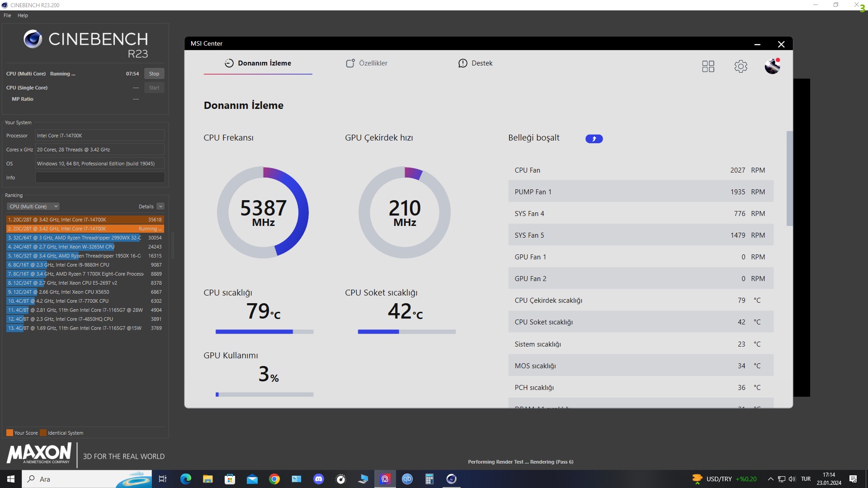868x488 pixels.
Task: Click the GPU Kullanımı progress bar
Action: (264, 394)
